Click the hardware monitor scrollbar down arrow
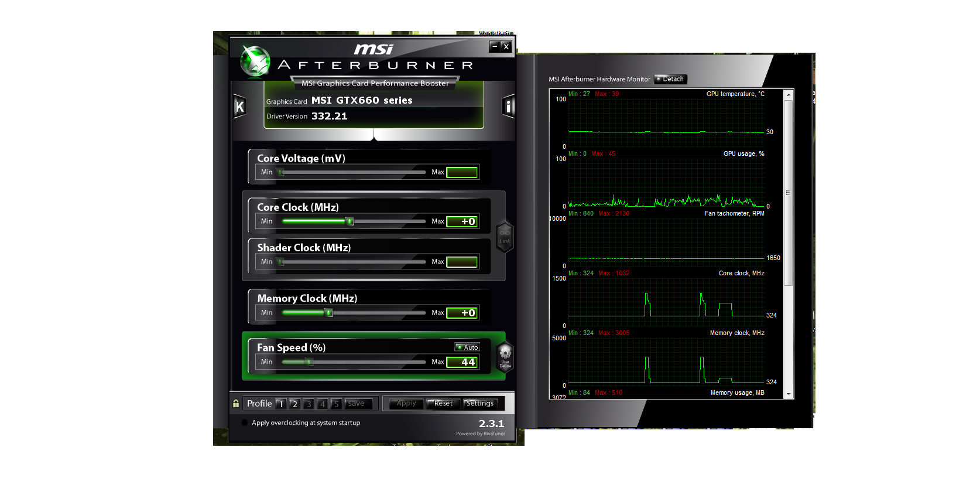Screen dimensions: 980x502 (x=789, y=394)
